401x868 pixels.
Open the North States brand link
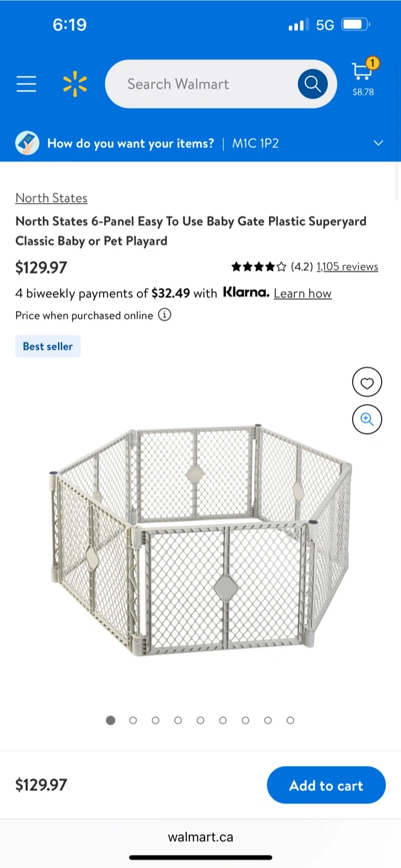click(x=51, y=198)
